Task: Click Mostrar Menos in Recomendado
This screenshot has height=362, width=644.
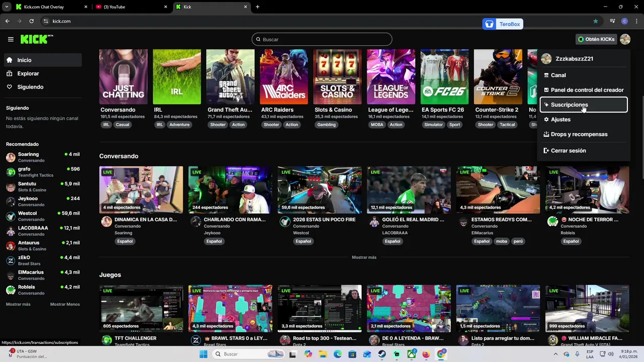Action: [x=65, y=304]
